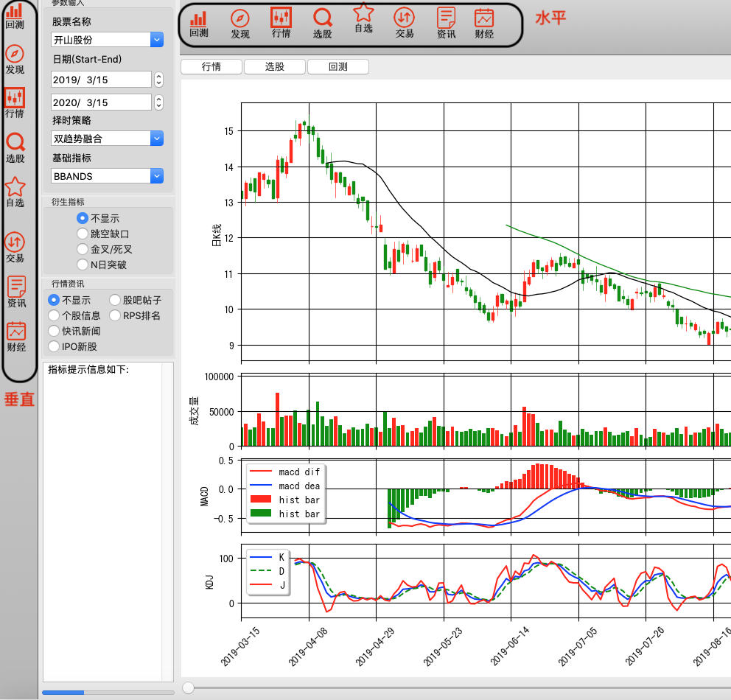The image size is (731, 700).
Task: Switch to the 选股 tab above the chart
Action: [274, 67]
